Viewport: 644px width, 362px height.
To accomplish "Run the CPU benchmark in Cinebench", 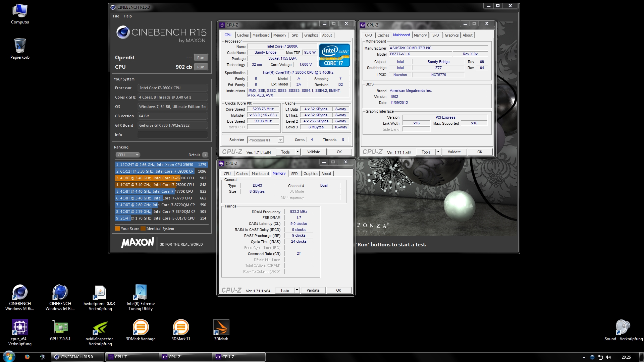I will pos(201,67).
